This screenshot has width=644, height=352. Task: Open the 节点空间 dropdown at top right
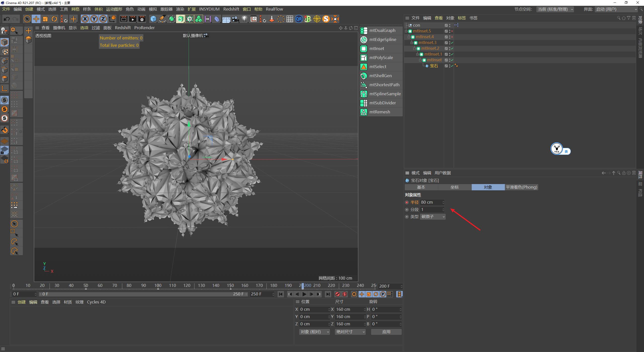click(x=555, y=9)
